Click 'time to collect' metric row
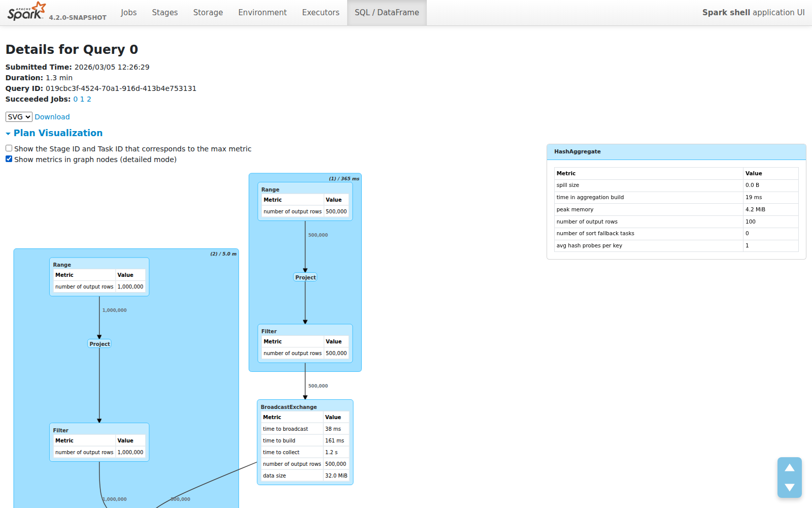The width and height of the screenshot is (812, 508). [x=305, y=452]
